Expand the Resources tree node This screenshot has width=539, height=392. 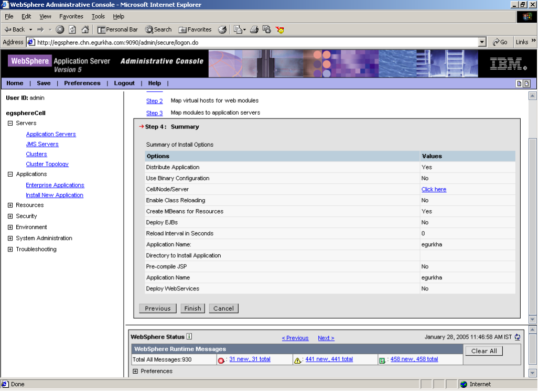[x=10, y=205]
